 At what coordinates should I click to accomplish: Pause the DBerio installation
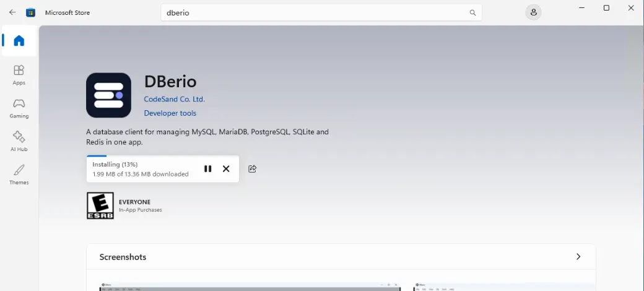(x=208, y=168)
